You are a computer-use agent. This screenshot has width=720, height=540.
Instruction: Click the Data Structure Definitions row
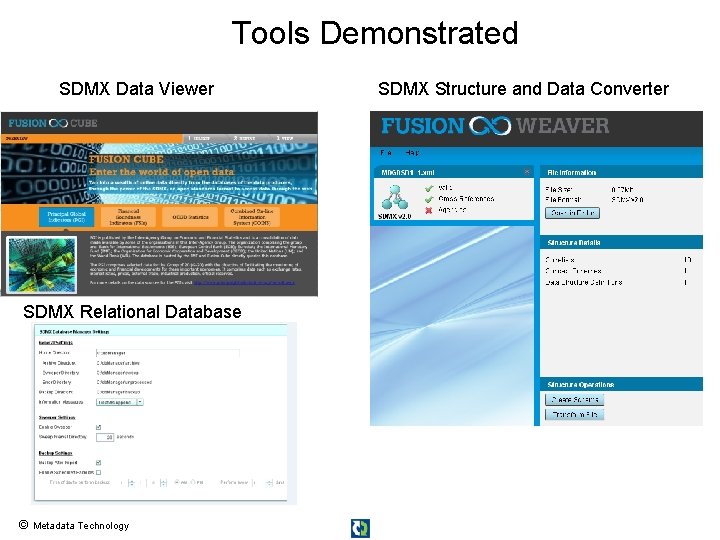[617, 282]
